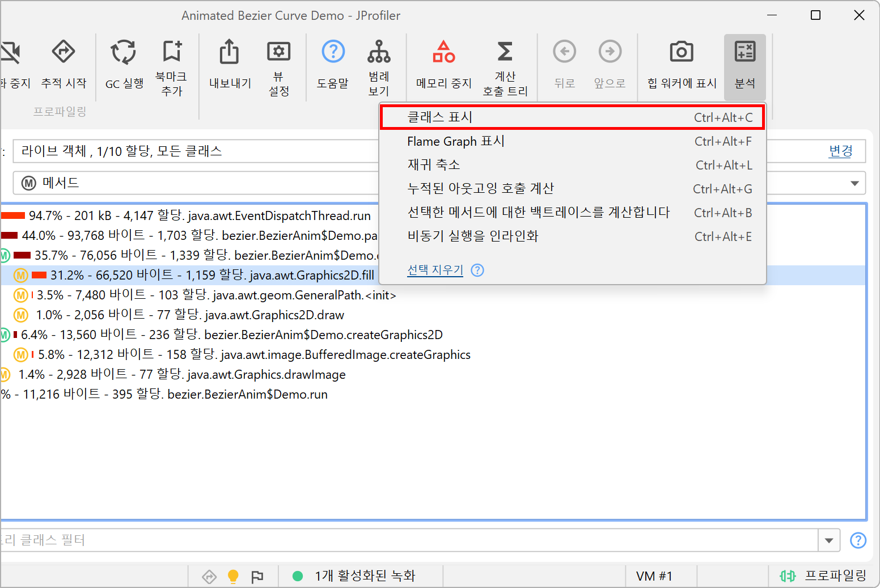Expand the 메서드 aggregation dropdown arrow
Screen dimensions: 880x588
pyautogui.click(x=854, y=183)
